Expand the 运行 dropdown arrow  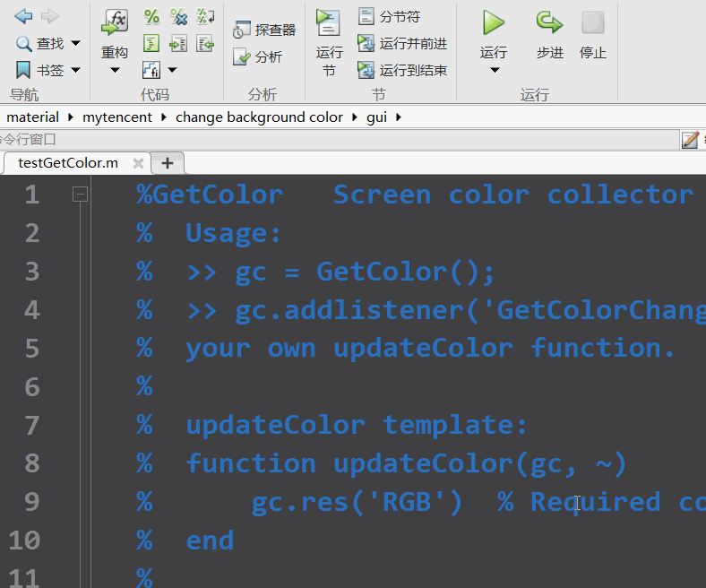(495, 70)
